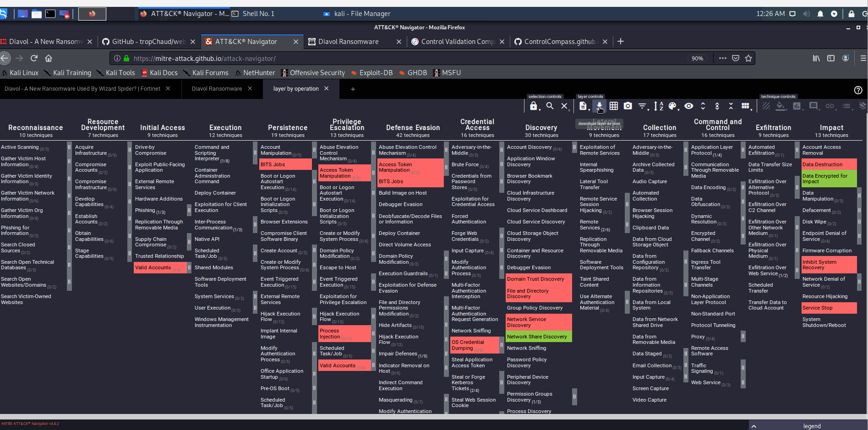Open system notifications bell icon
The height and width of the screenshot is (430, 868).
[820, 14]
